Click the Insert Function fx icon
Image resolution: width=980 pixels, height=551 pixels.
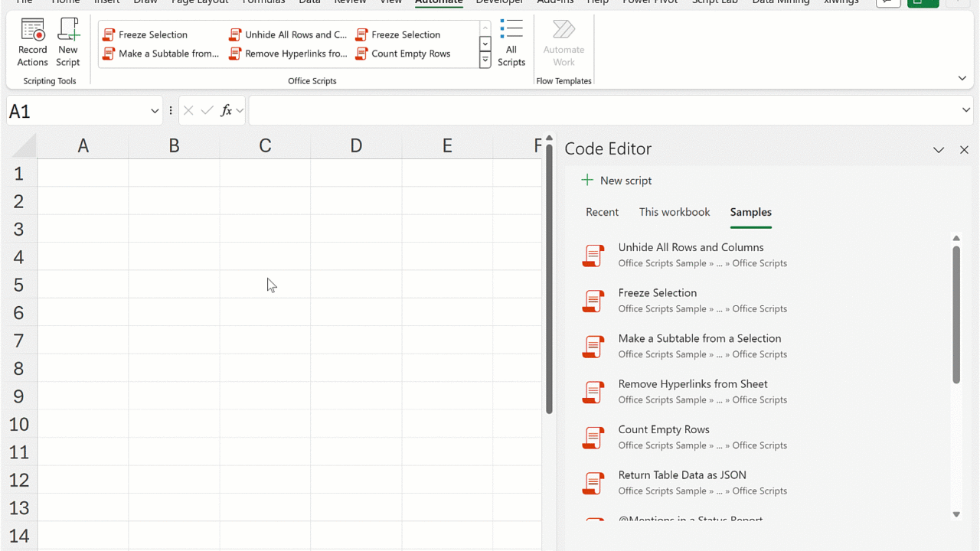[x=226, y=111]
